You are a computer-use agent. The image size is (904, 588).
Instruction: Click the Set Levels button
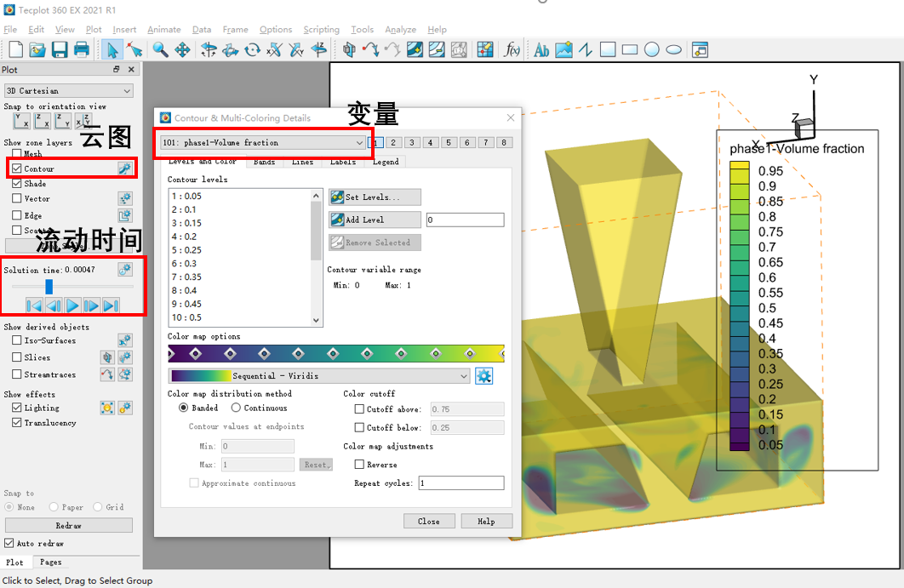[x=375, y=197]
